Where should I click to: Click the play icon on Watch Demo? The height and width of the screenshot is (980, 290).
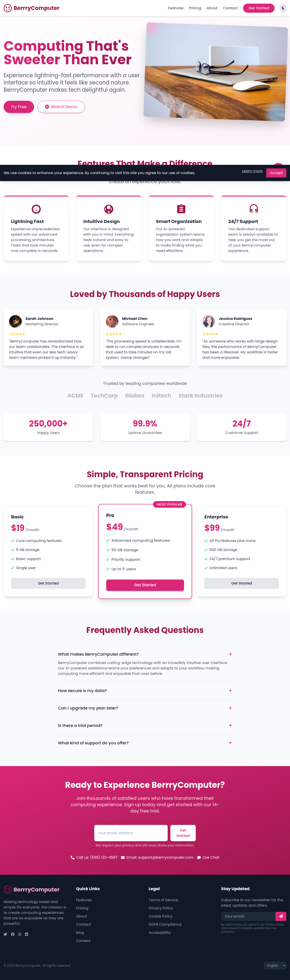47,107
